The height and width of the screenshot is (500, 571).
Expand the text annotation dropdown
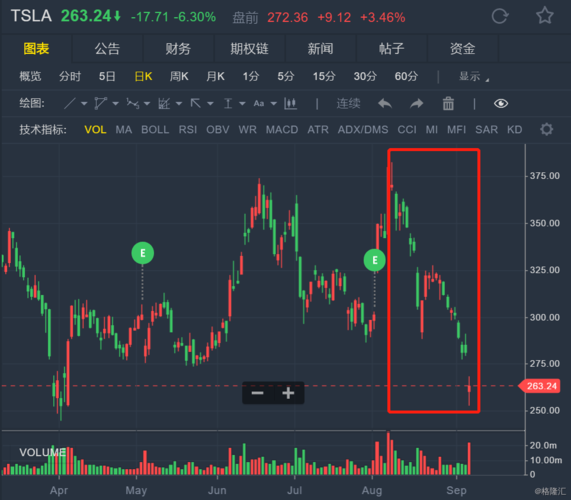pos(273,104)
